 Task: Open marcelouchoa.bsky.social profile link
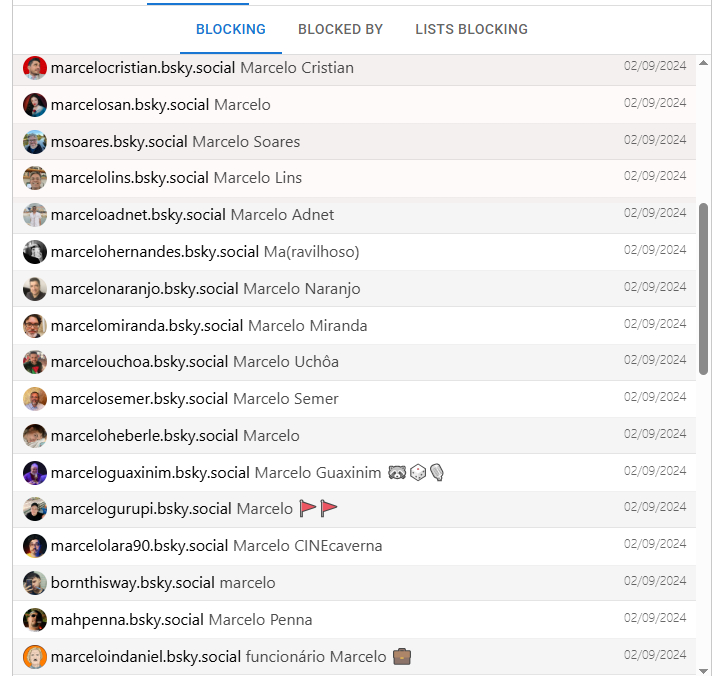point(139,362)
